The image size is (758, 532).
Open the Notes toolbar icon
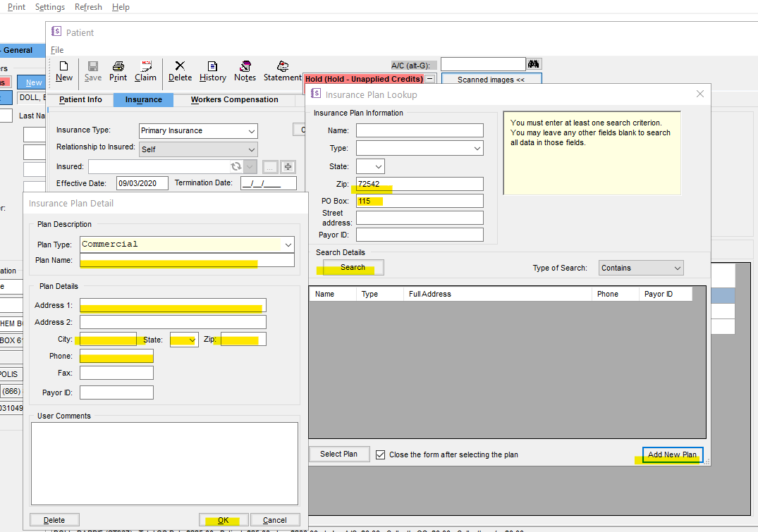click(x=245, y=71)
